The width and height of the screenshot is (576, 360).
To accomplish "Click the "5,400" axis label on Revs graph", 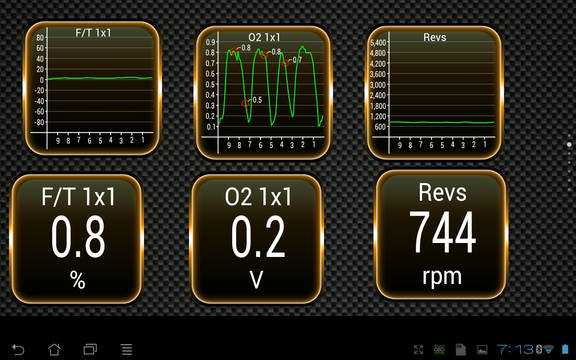I will [x=378, y=43].
